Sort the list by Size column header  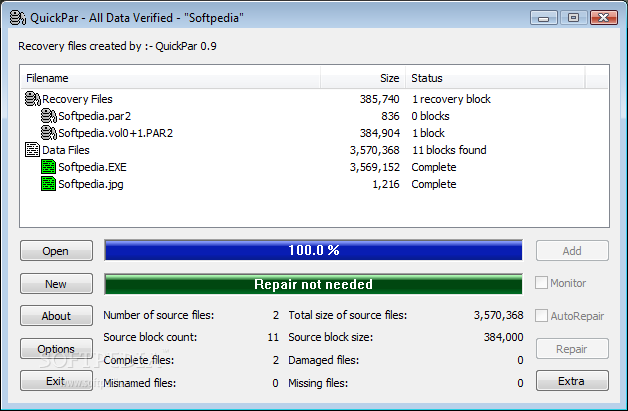tap(363, 78)
